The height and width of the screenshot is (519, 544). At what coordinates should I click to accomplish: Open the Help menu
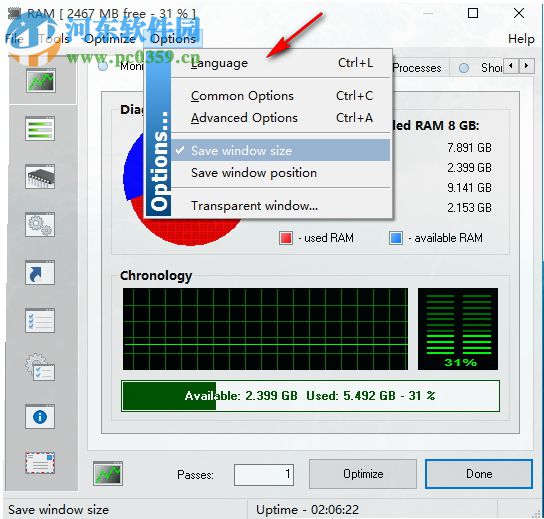point(521,39)
